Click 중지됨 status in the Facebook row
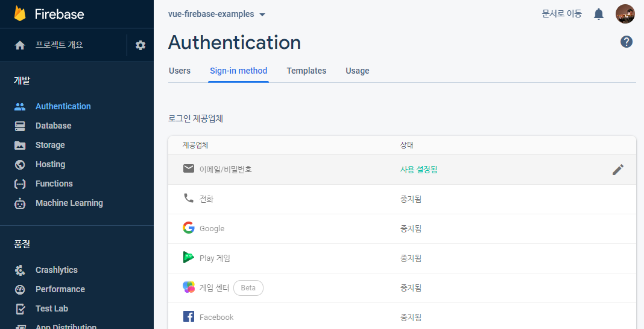Image resolution: width=644 pixels, height=329 pixels. [411, 318]
